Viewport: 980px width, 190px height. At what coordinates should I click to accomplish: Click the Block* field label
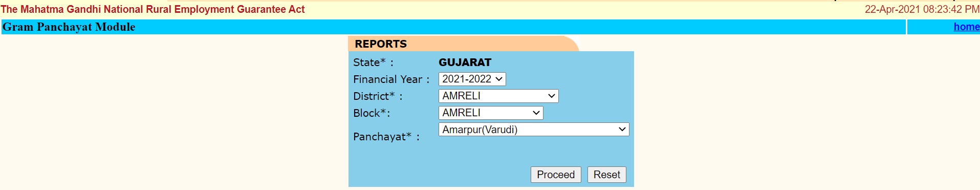(372, 113)
